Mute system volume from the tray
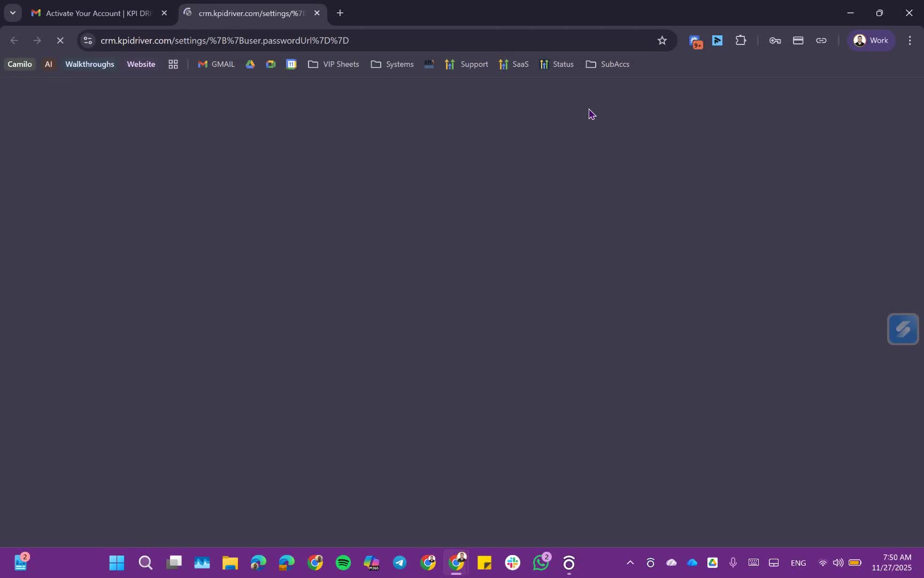 tap(838, 562)
